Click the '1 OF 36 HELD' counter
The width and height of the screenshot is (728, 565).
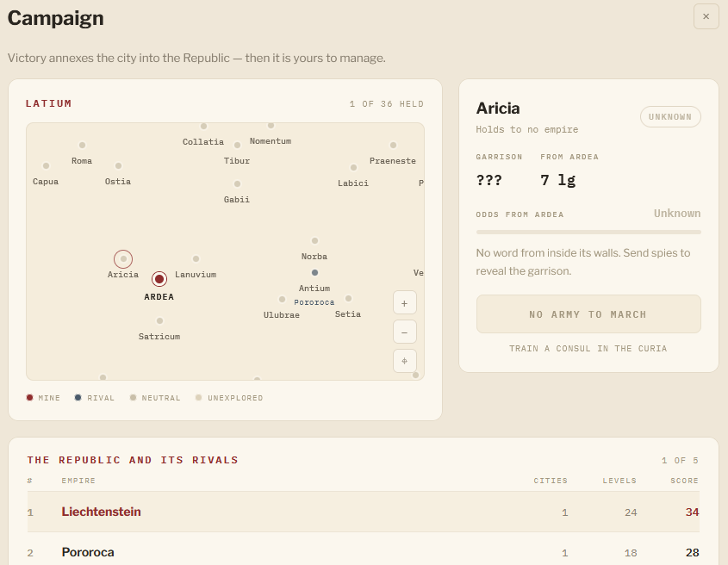click(386, 104)
